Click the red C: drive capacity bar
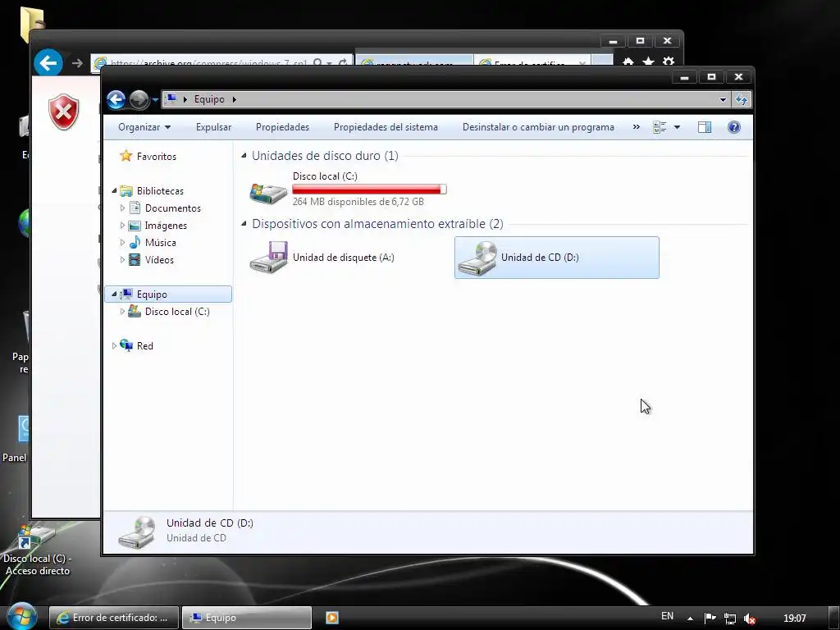The image size is (840, 630). (369, 189)
